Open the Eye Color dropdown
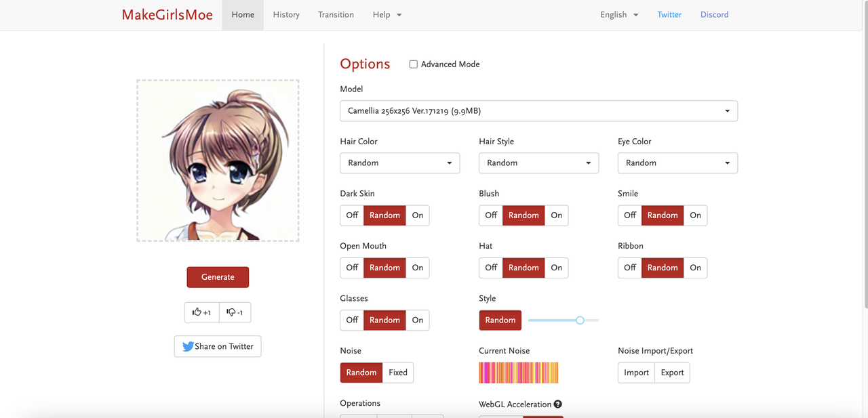This screenshot has width=868, height=418. click(677, 163)
